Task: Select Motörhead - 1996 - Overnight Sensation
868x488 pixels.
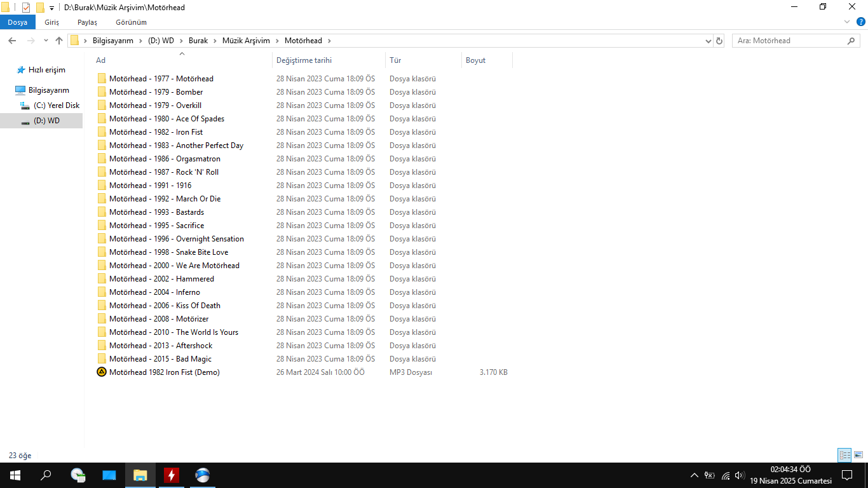Action: 177,239
